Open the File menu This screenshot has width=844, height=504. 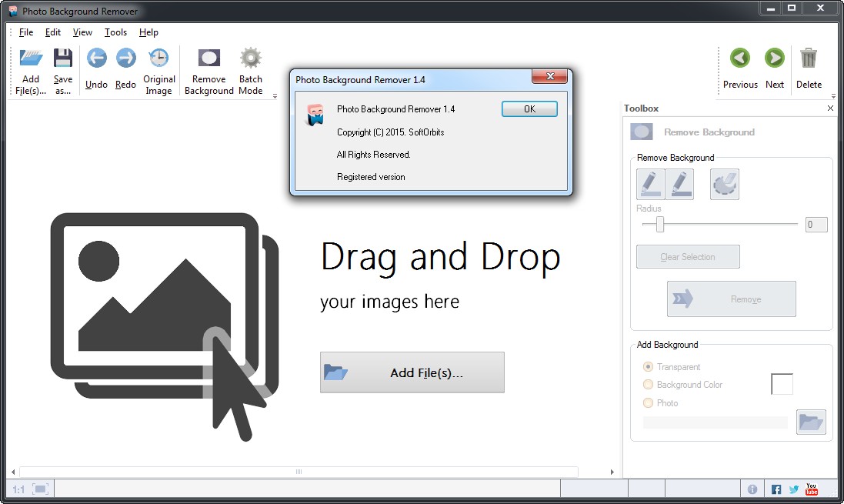pyautogui.click(x=26, y=32)
